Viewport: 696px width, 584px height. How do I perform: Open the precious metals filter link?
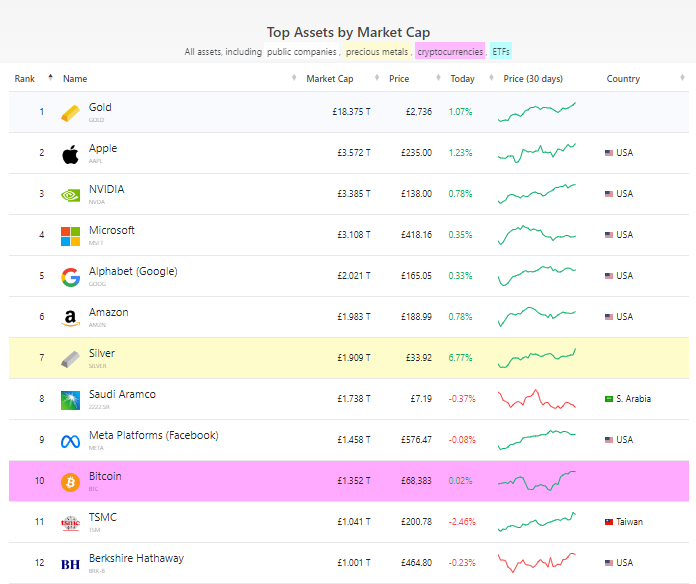coord(377,51)
